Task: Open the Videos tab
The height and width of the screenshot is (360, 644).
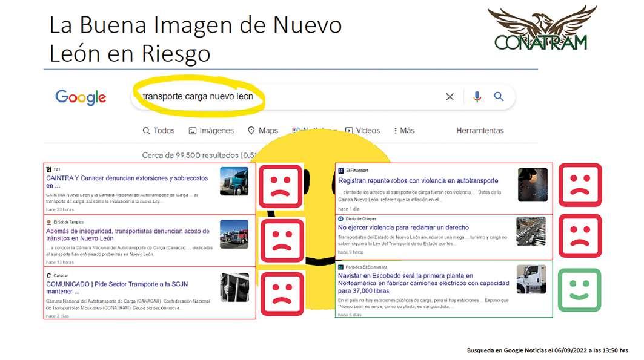Action: (x=362, y=131)
